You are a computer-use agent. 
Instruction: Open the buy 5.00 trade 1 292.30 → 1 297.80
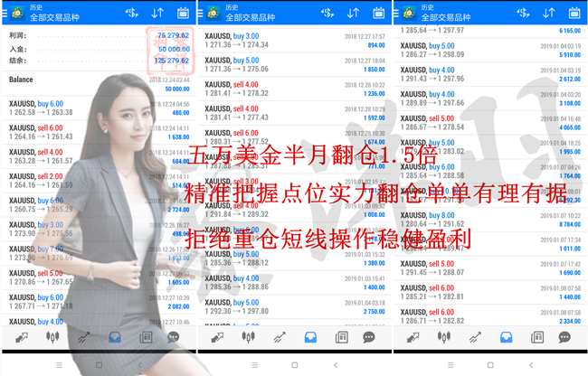point(295,306)
